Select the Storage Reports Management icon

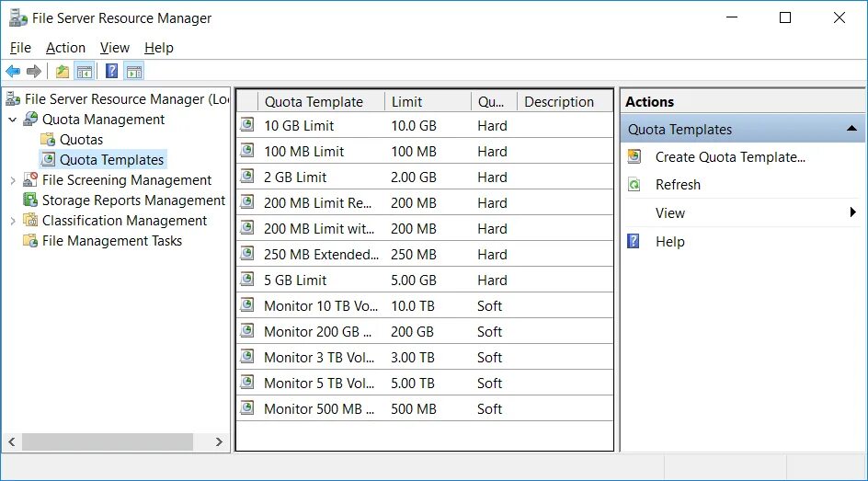[x=30, y=200]
